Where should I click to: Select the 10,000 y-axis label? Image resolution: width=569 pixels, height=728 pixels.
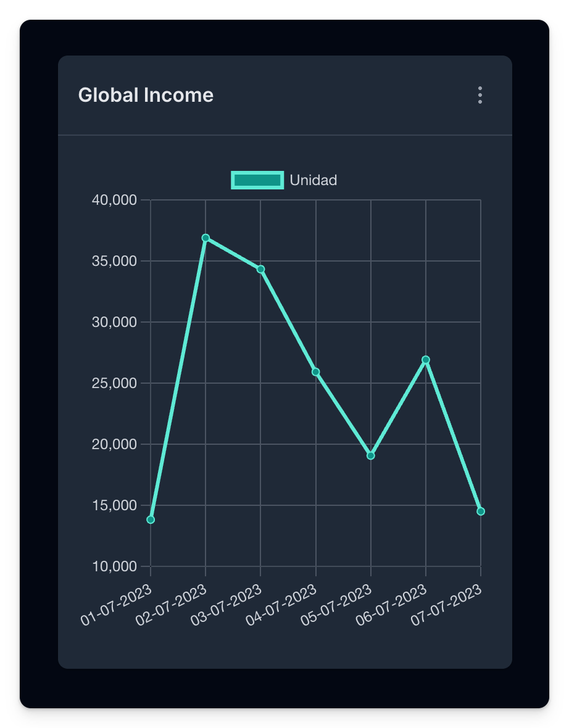click(x=113, y=566)
